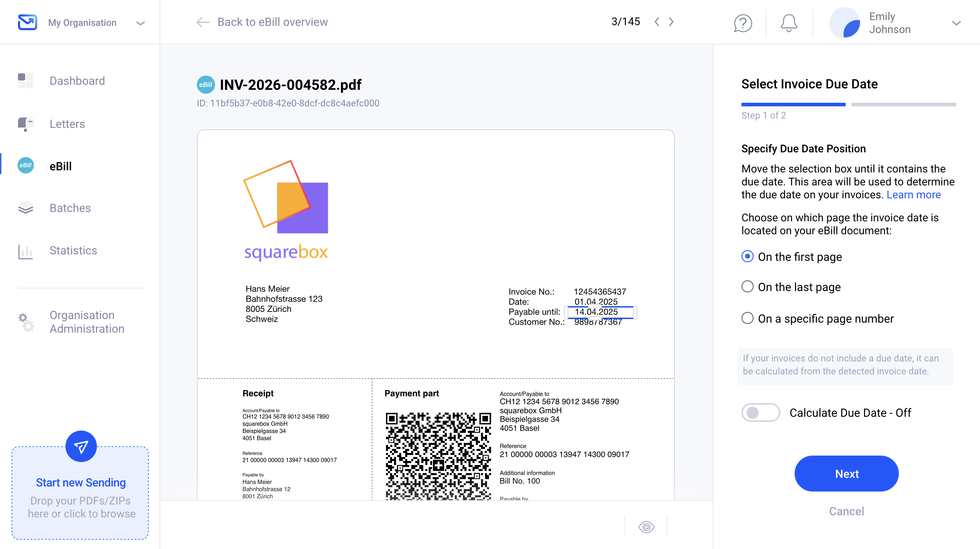The width and height of the screenshot is (980, 549).
Task: Click Emily Johnson's avatar
Action: [845, 23]
